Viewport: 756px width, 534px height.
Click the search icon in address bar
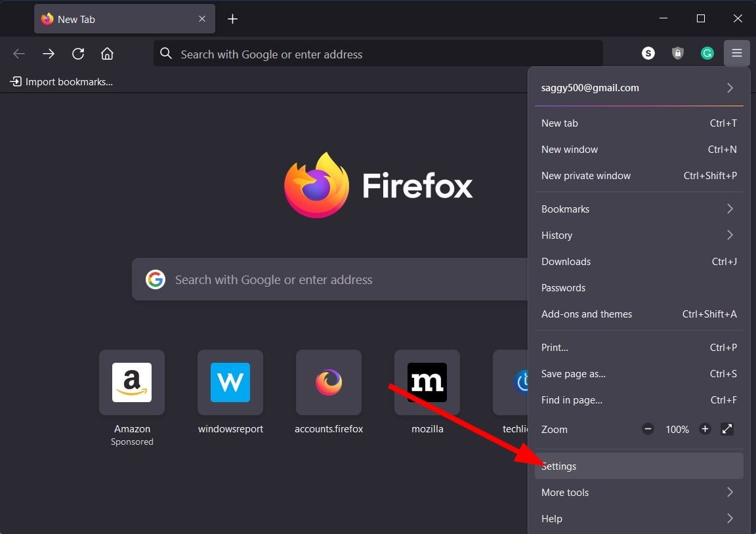tap(166, 53)
